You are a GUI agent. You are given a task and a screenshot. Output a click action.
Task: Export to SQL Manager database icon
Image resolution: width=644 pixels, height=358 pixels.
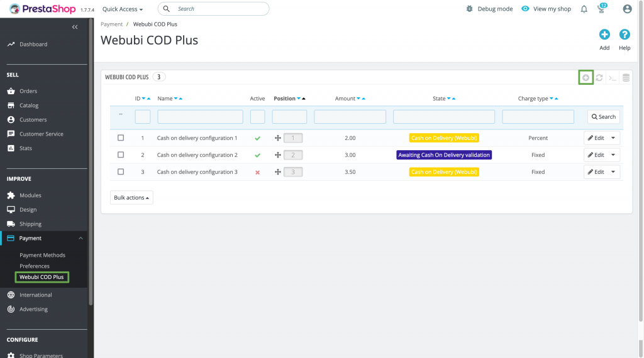tap(626, 77)
